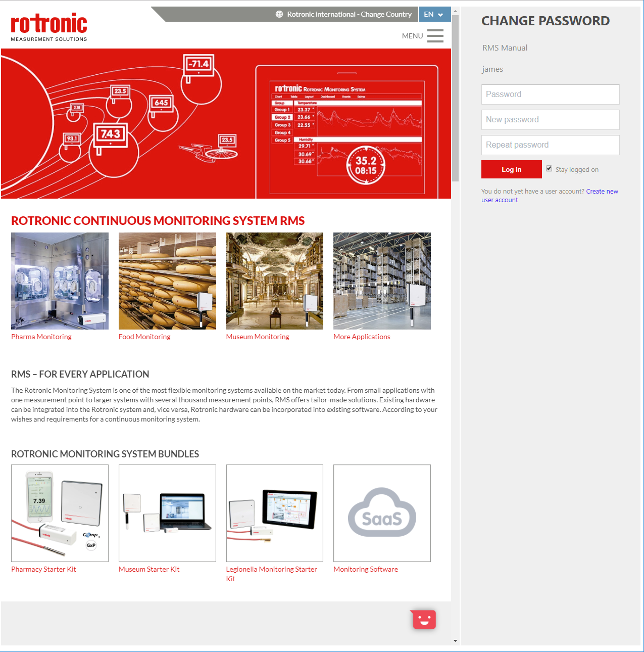644x652 pixels.
Task: Click the Monitoring Software link
Action: (366, 569)
